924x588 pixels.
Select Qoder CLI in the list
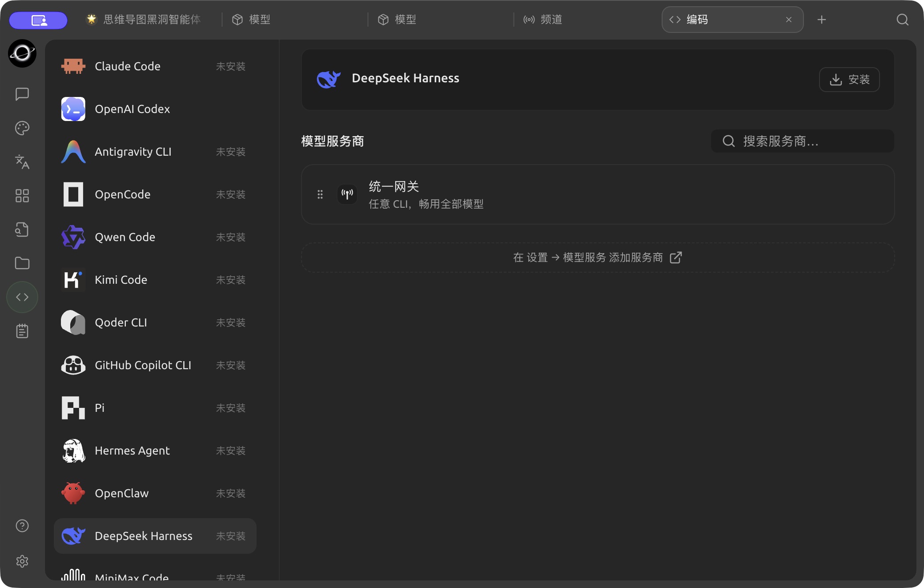(155, 322)
